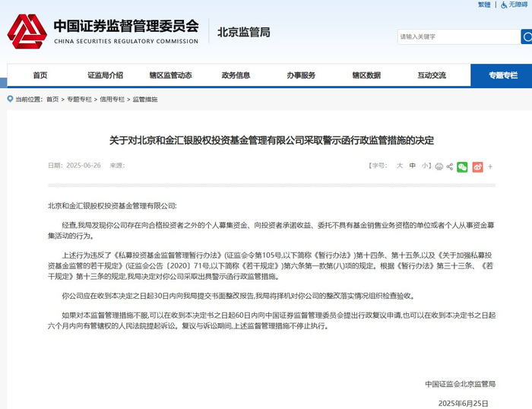Screen dimensions: 532x409
Task: Open the 辖区监管动态 navigation tab
Action: 171,75
